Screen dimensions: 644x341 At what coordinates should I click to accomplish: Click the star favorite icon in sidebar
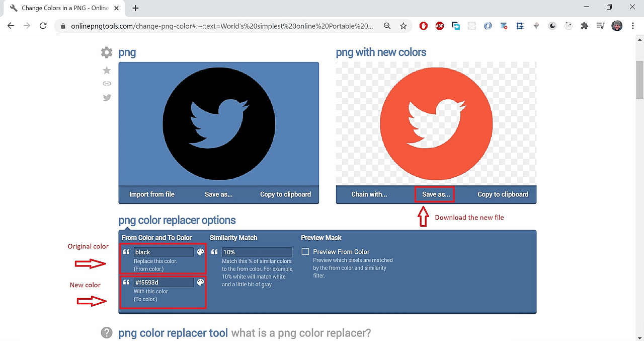pos(107,71)
